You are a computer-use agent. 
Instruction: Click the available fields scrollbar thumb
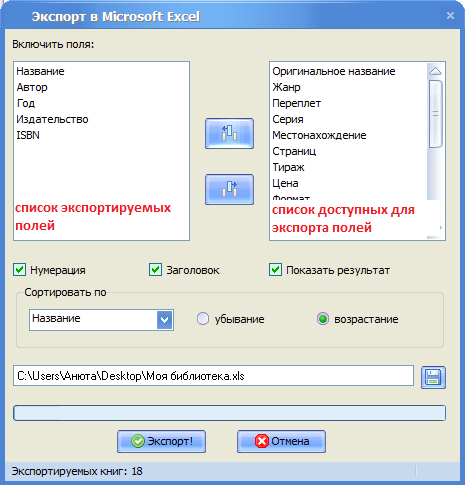tap(435, 114)
